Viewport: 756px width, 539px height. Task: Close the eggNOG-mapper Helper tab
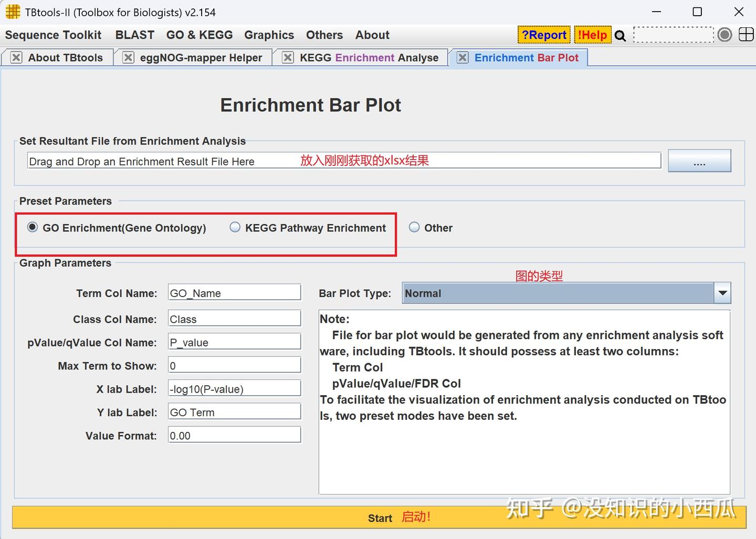[x=128, y=58]
